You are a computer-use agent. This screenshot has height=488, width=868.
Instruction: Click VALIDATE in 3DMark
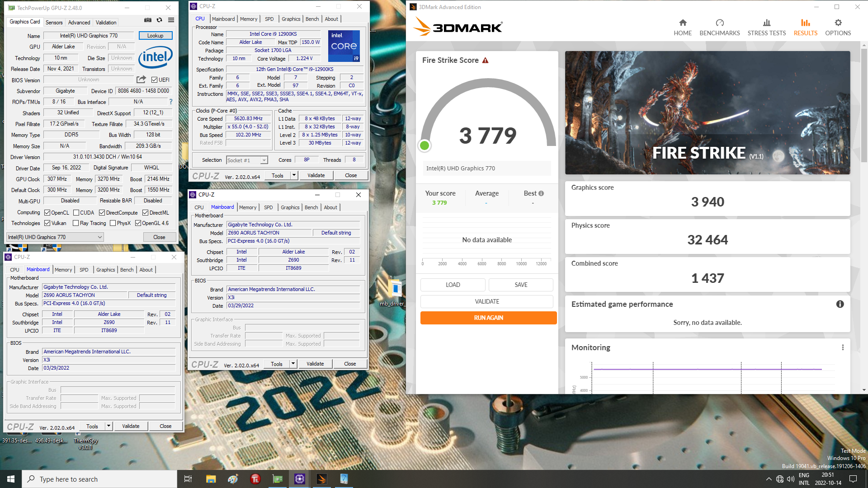(x=487, y=301)
